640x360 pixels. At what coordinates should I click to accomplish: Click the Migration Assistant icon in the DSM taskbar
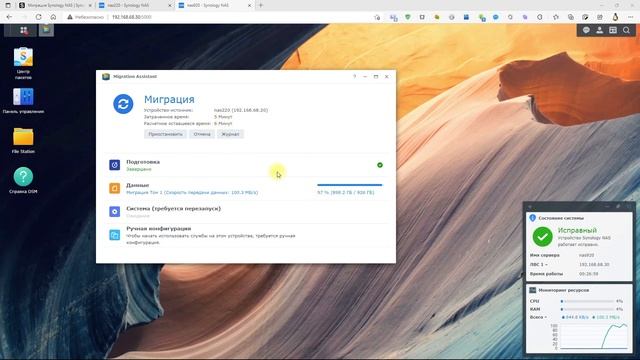46,30
